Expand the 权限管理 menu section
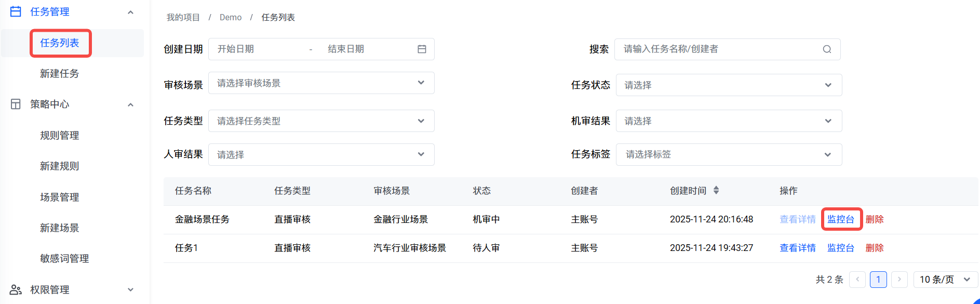 (x=131, y=289)
